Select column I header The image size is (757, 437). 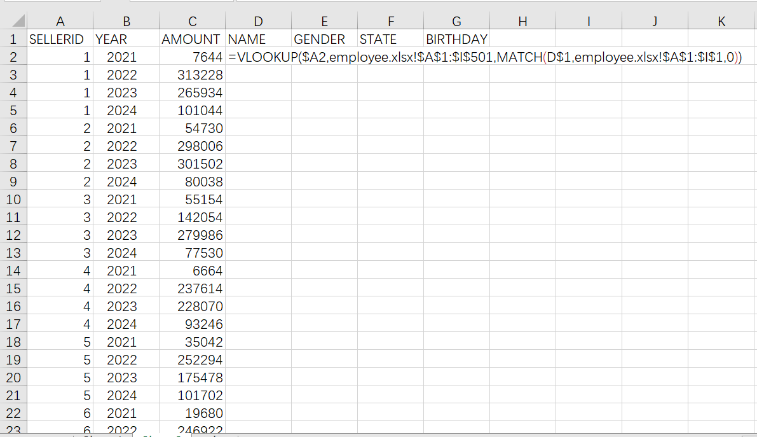(x=589, y=21)
